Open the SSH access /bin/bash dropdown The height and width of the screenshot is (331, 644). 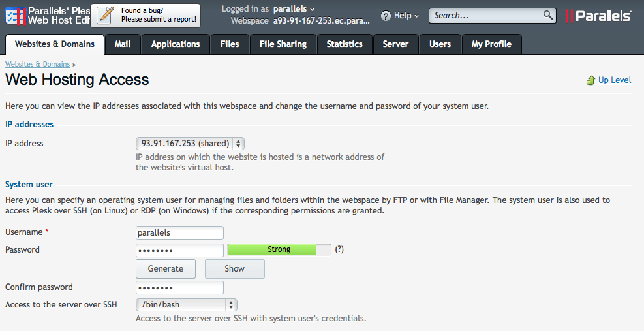tap(187, 305)
